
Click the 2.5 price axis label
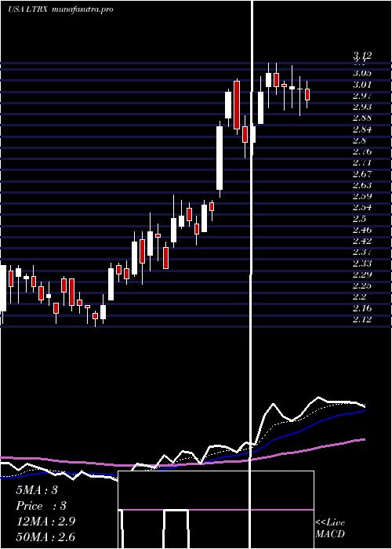pyautogui.click(x=360, y=219)
